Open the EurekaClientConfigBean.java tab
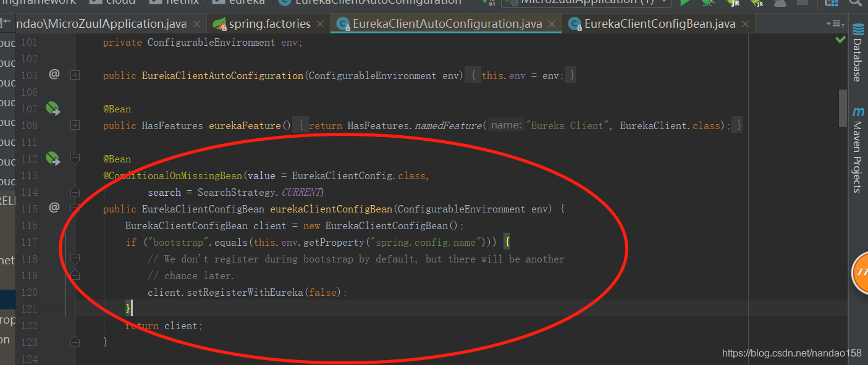This screenshot has height=365, width=868. click(659, 25)
